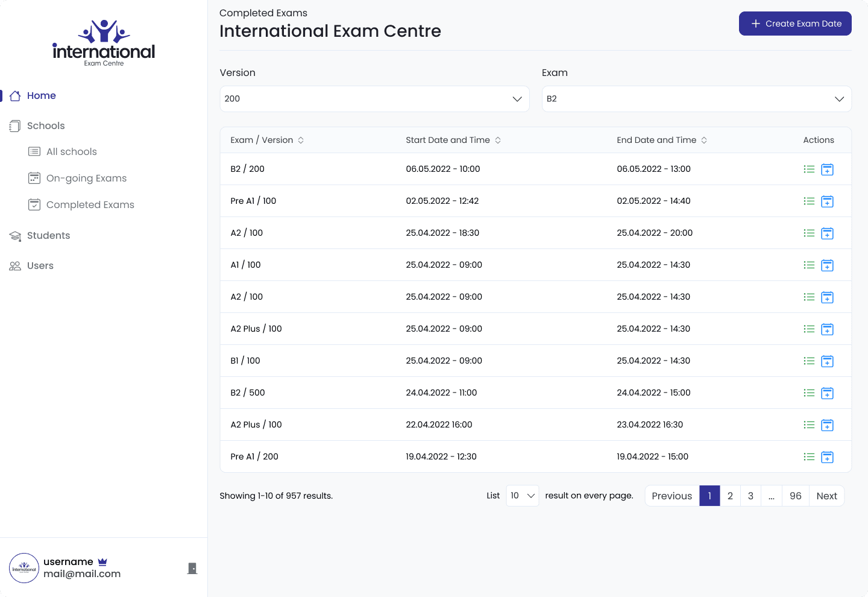The width and height of the screenshot is (868, 597).
Task: Go to page 2
Action: coord(730,496)
